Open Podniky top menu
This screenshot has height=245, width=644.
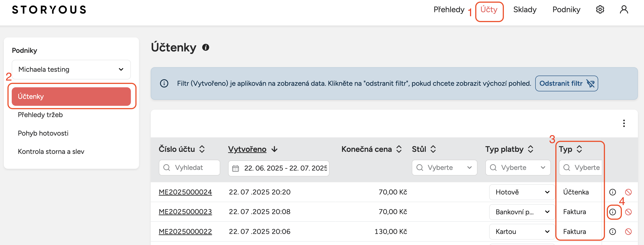pos(566,9)
